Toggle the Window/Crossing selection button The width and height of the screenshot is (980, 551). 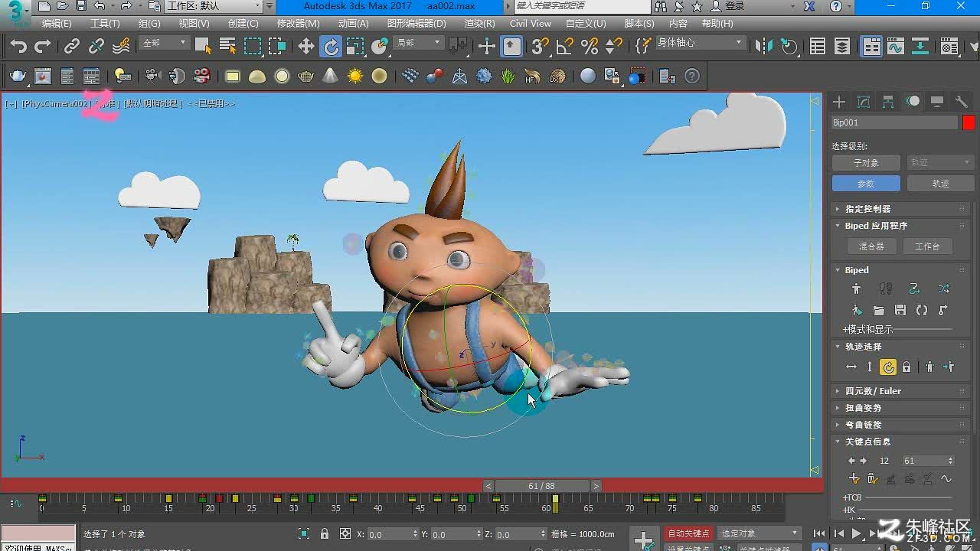click(277, 47)
